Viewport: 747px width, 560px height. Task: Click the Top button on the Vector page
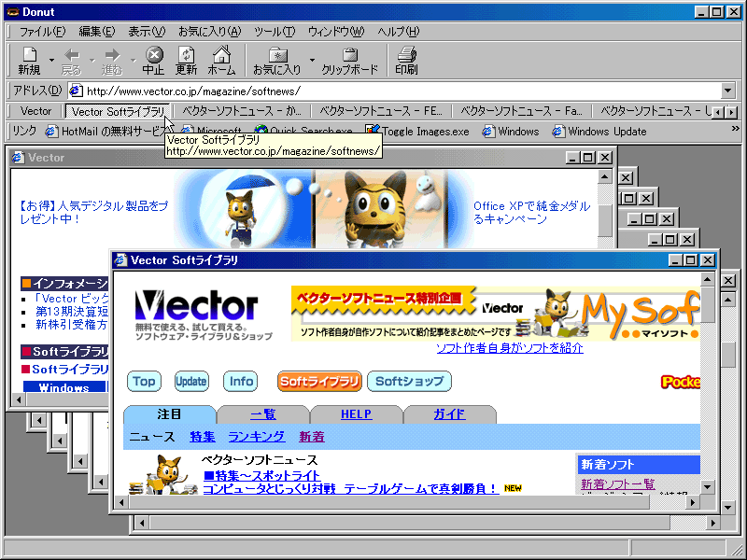coord(144,381)
